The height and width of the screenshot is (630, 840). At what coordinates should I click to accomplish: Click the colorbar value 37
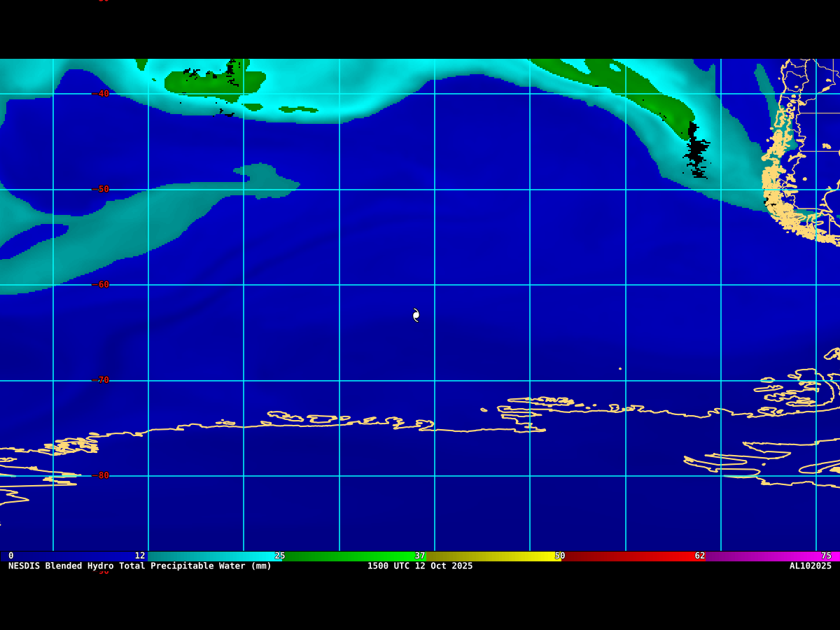pyautogui.click(x=420, y=556)
